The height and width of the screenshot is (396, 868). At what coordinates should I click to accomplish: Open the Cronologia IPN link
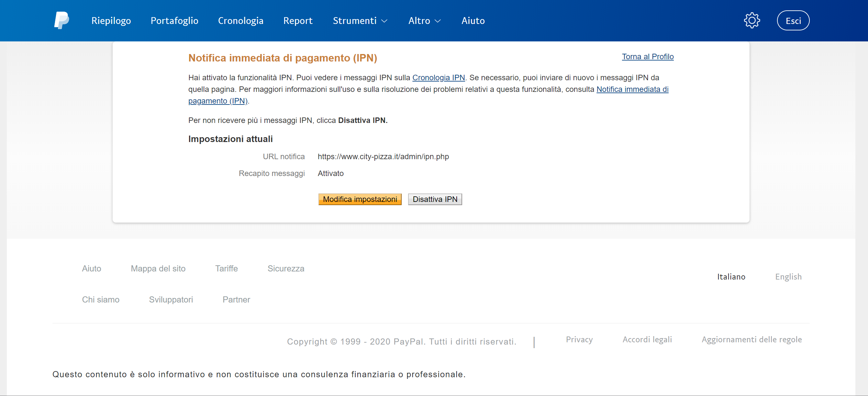click(x=438, y=77)
